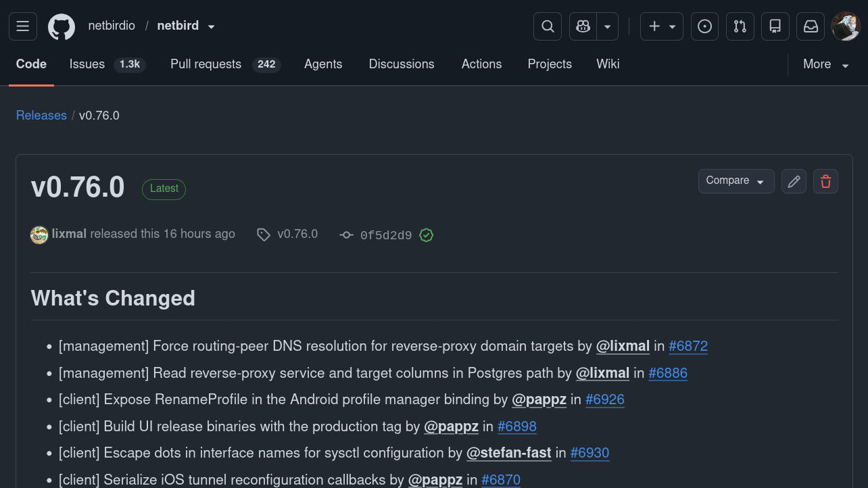Switch to the Actions tab

[x=481, y=64]
